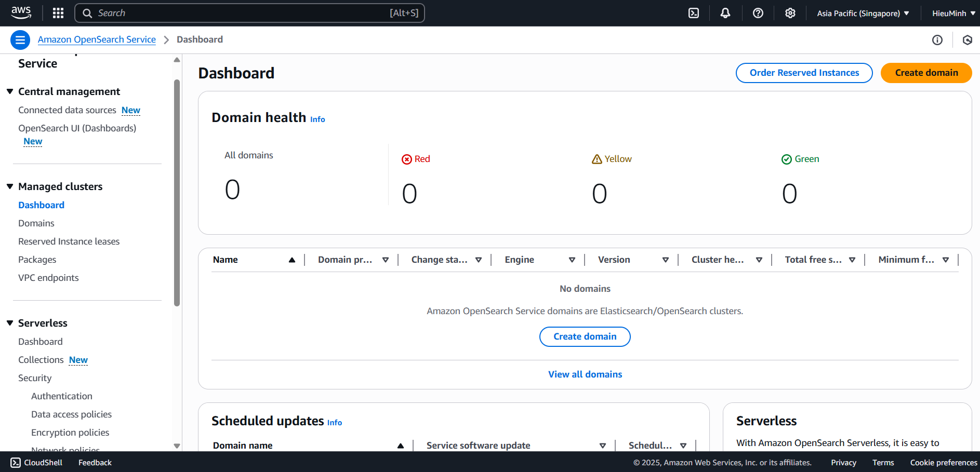Click the hexagon preferences icon at top right
This screenshot has height=472, width=980.
[968, 40]
